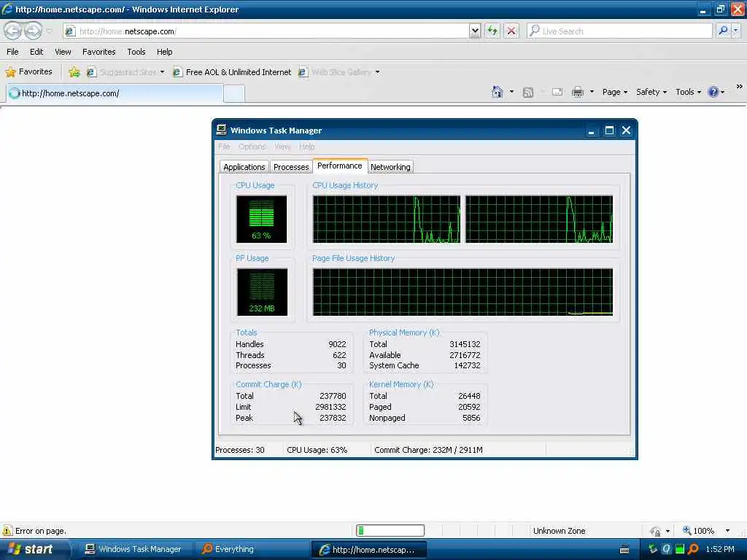Click the Task Manager window title icon
This screenshot has height=560, width=747.
coord(221,130)
